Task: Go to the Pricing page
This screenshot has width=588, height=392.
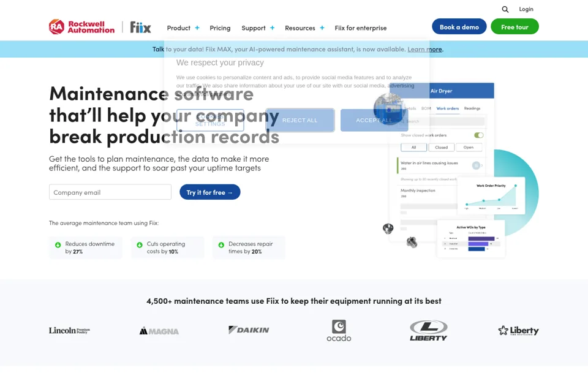Action: 220,28
